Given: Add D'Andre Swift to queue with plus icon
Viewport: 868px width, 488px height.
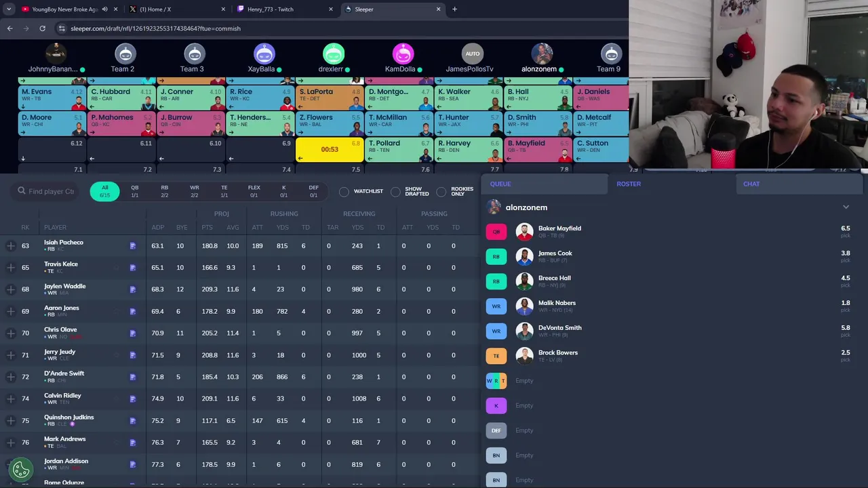Looking at the screenshot, I should [x=11, y=377].
